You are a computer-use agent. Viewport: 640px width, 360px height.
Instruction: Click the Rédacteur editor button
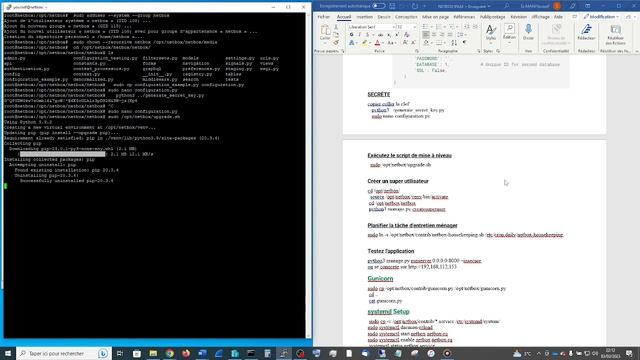(x=586, y=33)
